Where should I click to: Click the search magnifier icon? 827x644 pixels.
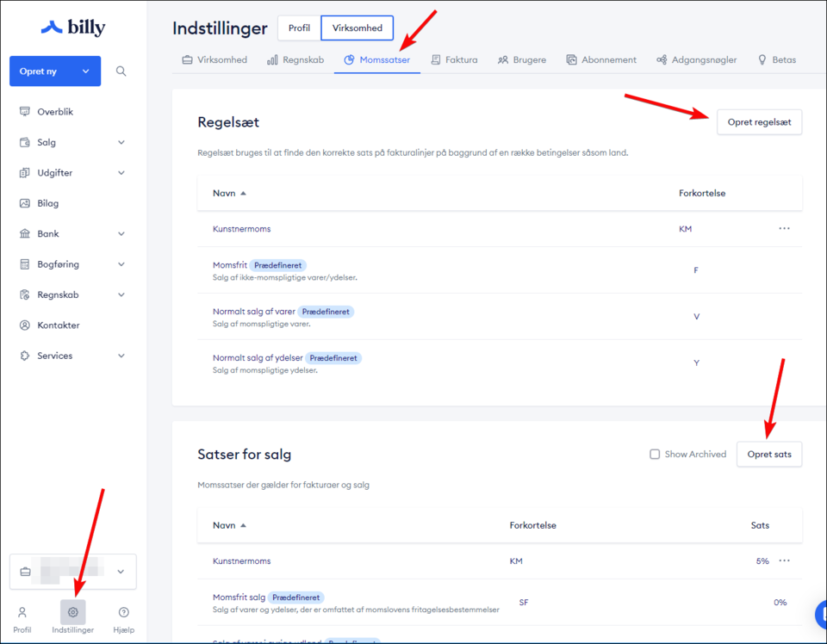pos(121,71)
